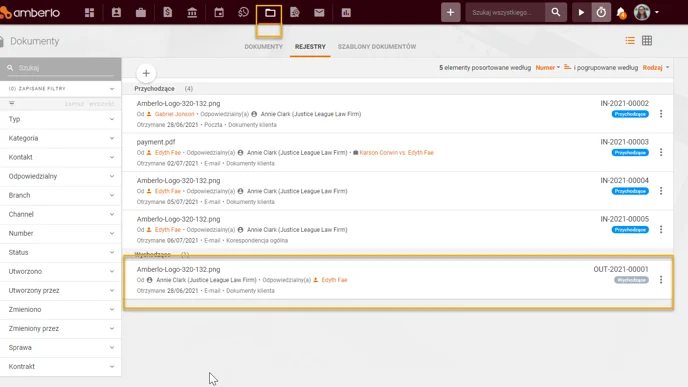Open the calendar icon in top navigation
This screenshot has width=688, height=387.
point(219,12)
